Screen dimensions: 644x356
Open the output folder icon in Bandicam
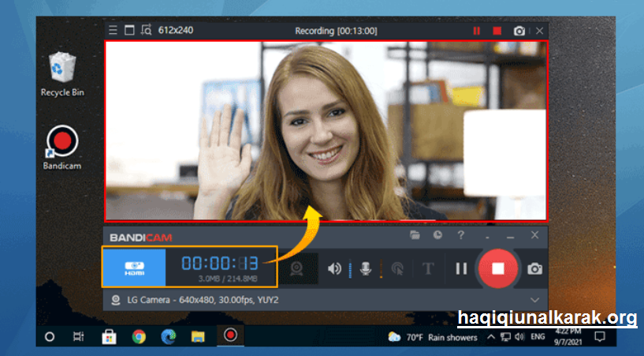point(415,235)
